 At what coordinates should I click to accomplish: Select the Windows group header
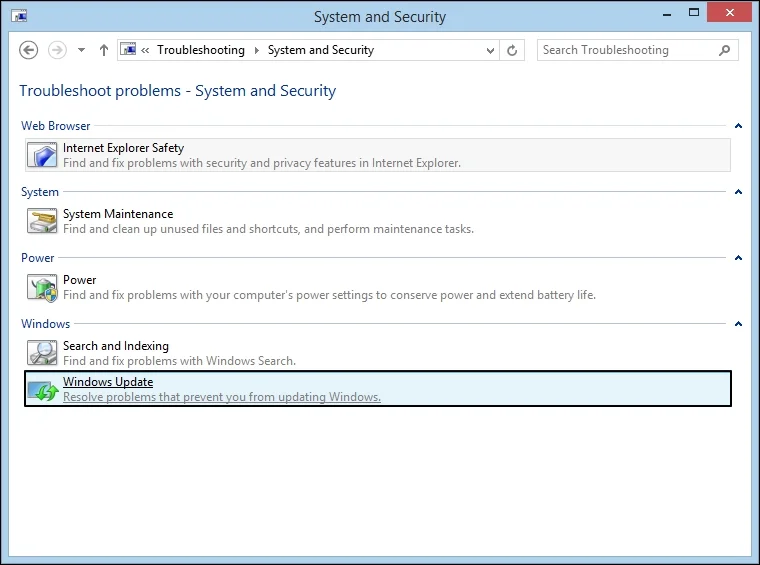click(46, 324)
